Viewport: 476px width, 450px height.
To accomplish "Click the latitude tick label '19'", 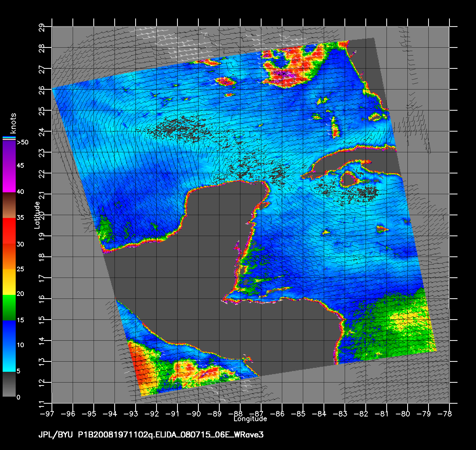I will [42, 236].
